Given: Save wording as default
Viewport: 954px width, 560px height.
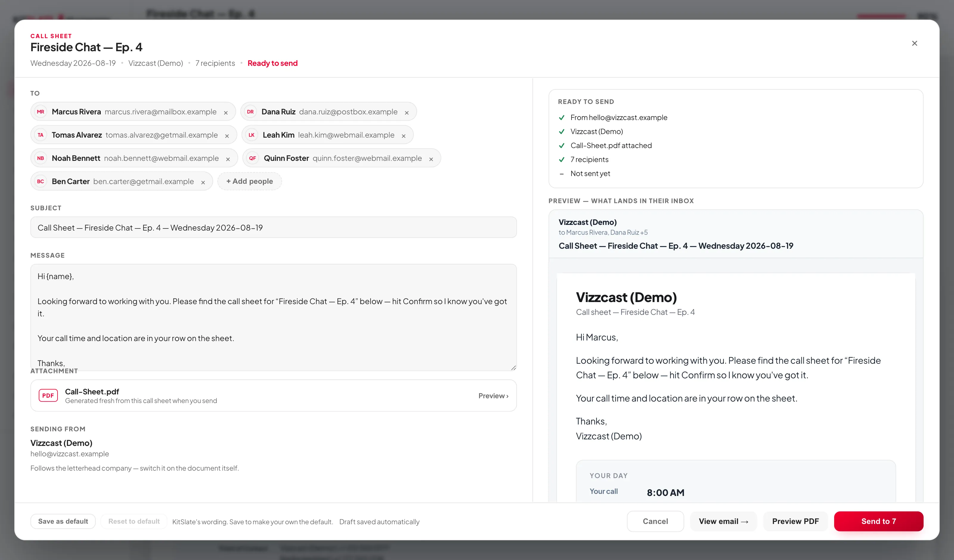Looking at the screenshot, I should (63, 521).
